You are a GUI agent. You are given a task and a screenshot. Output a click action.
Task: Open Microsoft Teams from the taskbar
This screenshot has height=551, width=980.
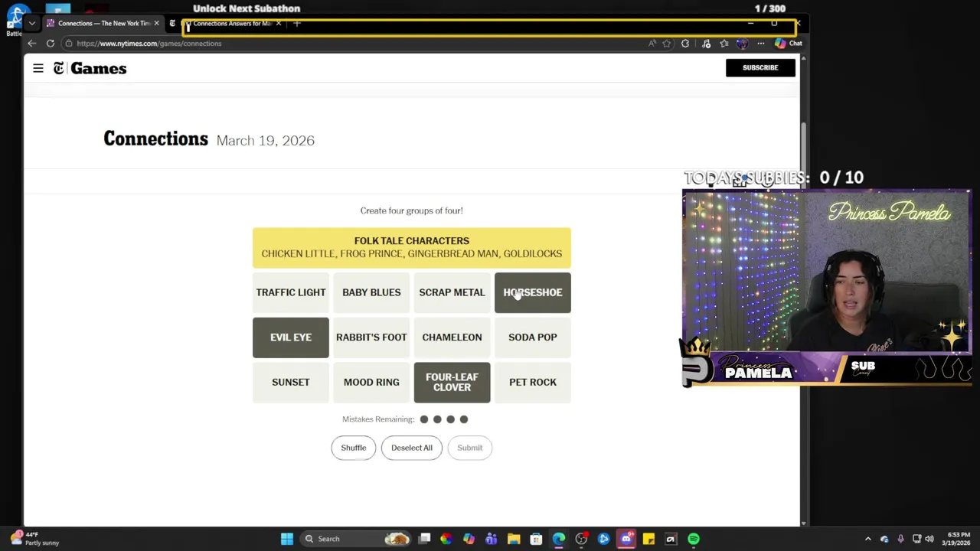point(492,539)
